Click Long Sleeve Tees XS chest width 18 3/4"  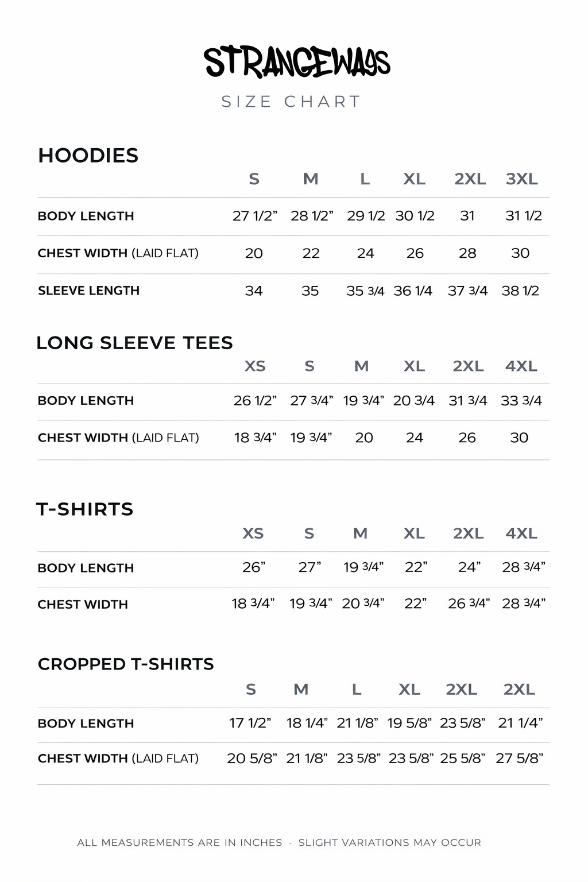pyautogui.click(x=255, y=438)
